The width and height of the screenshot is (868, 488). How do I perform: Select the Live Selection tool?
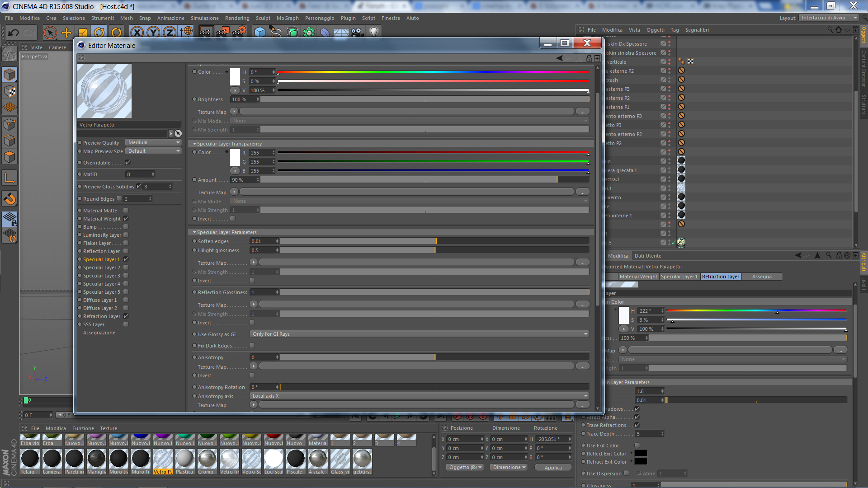50,32
